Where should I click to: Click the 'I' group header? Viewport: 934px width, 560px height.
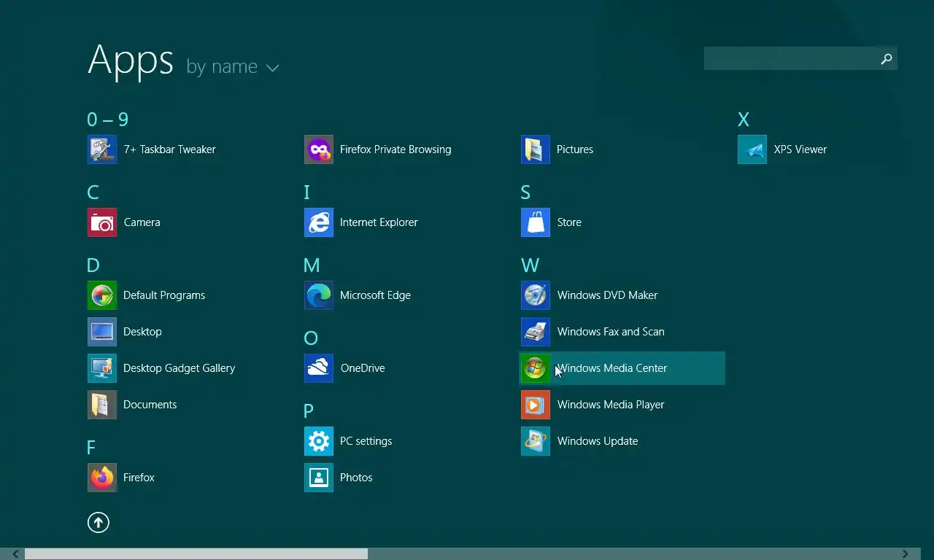306,192
